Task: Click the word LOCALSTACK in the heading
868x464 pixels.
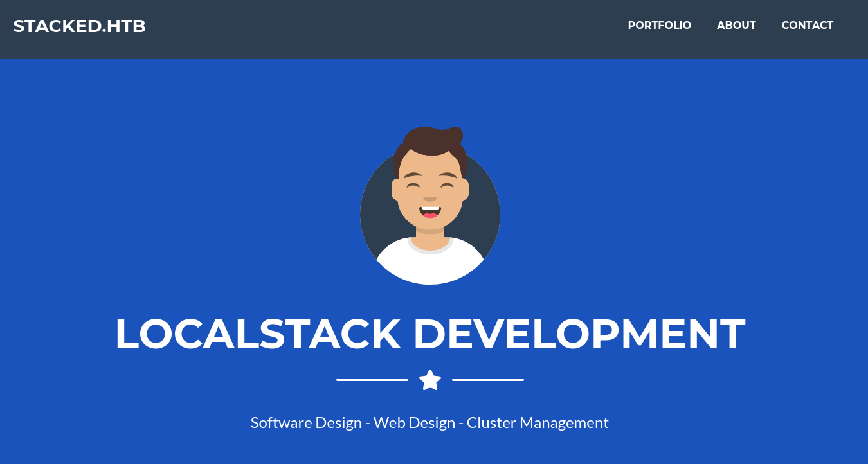Action: 258,334
